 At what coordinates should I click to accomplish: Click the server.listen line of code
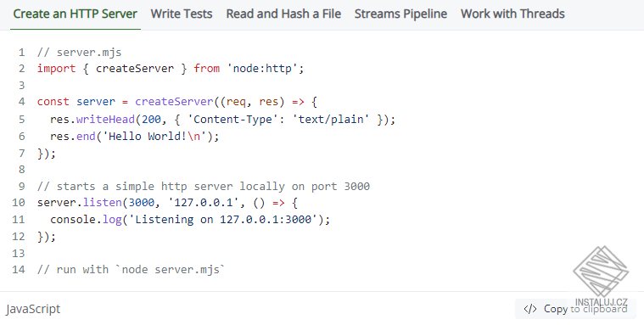[167, 203]
